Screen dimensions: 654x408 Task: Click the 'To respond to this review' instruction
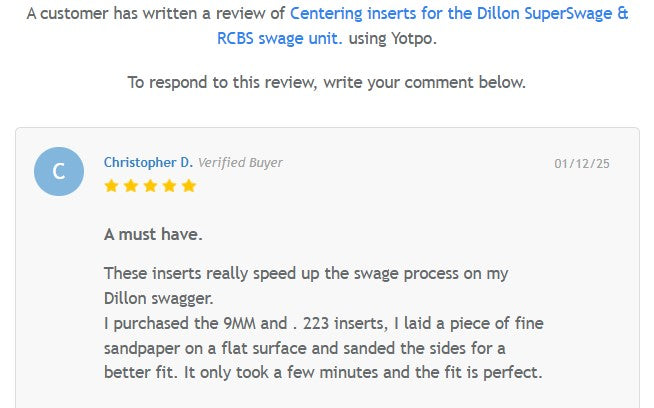click(x=326, y=82)
